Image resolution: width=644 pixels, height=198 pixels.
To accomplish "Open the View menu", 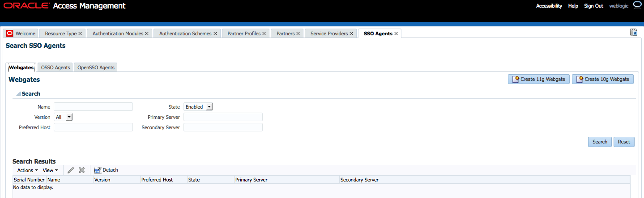I will tap(50, 170).
